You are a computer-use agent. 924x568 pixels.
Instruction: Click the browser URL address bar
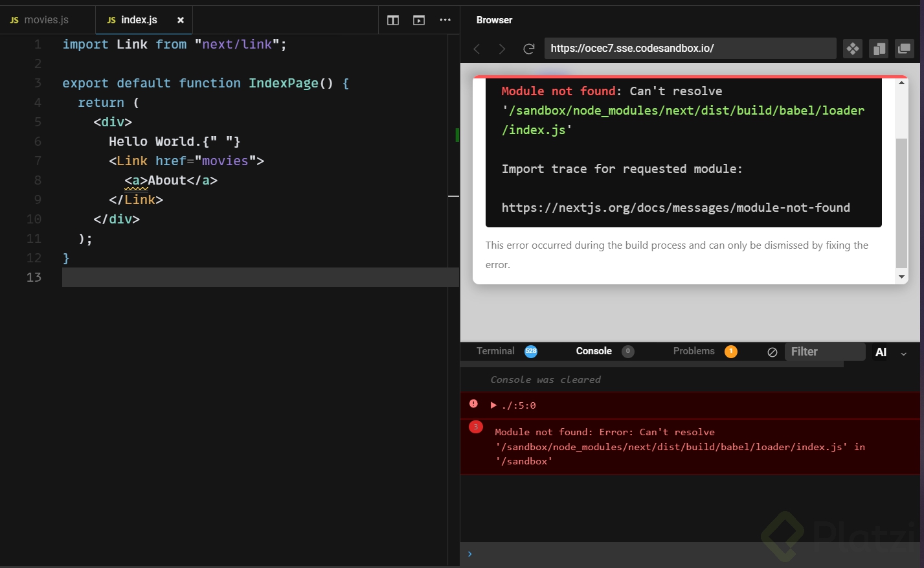pyautogui.click(x=690, y=49)
